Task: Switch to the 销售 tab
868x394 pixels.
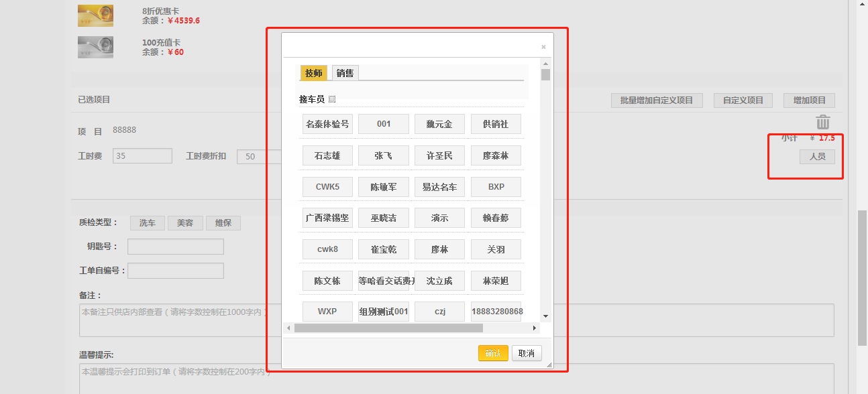Action: pos(345,73)
